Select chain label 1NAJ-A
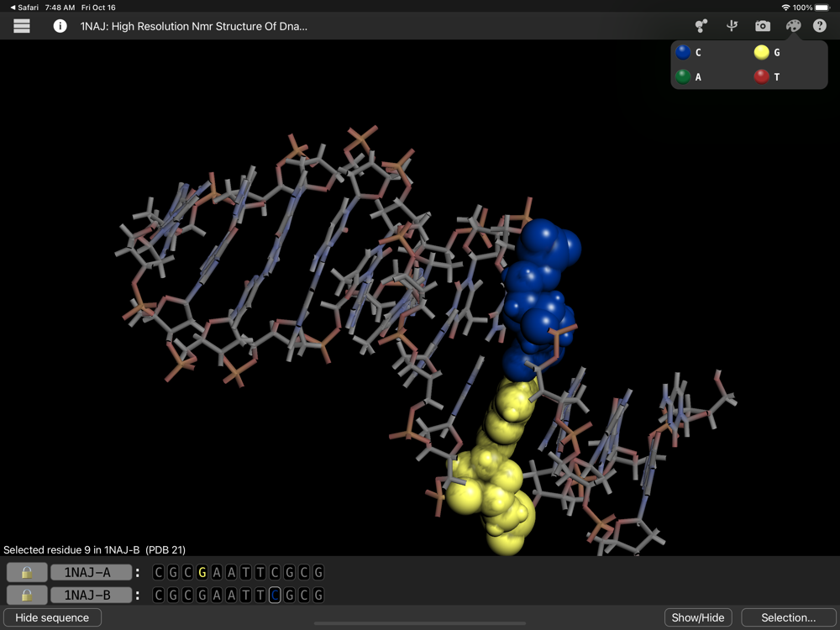Screen dimensions: 840x630 point(92,573)
